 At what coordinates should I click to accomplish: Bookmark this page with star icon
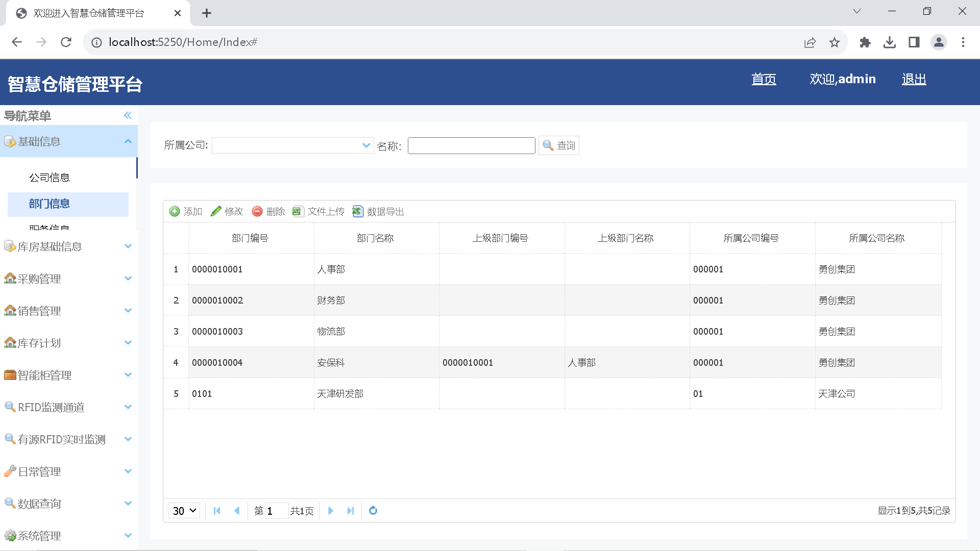[835, 42]
